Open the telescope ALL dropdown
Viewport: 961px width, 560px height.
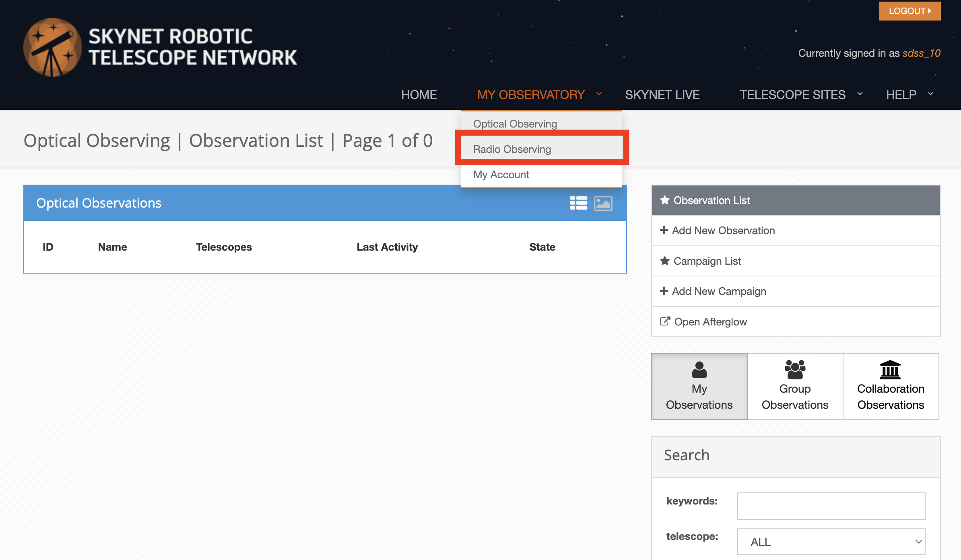click(x=831, y=541)
